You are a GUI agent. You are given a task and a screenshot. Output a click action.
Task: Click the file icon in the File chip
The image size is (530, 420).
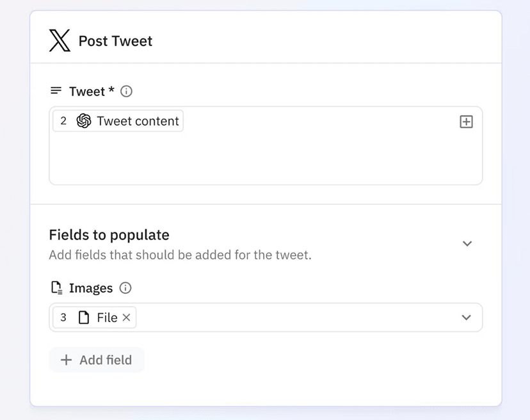click(x=84, y=318)
